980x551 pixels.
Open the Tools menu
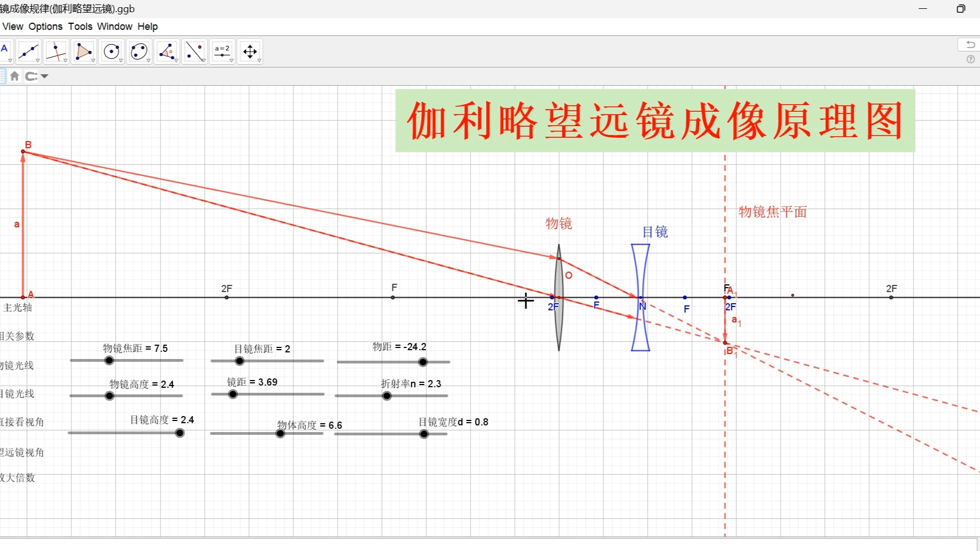tap(80, 27)
